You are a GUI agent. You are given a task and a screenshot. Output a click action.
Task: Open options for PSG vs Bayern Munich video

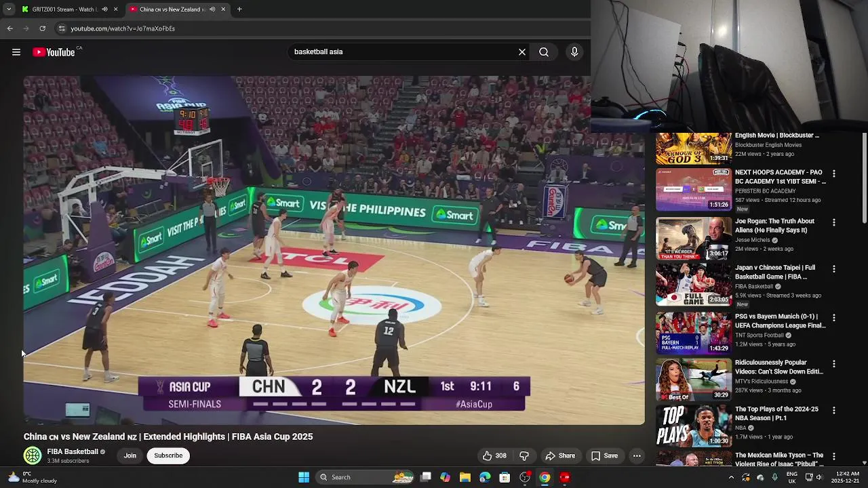pos(833,317)
